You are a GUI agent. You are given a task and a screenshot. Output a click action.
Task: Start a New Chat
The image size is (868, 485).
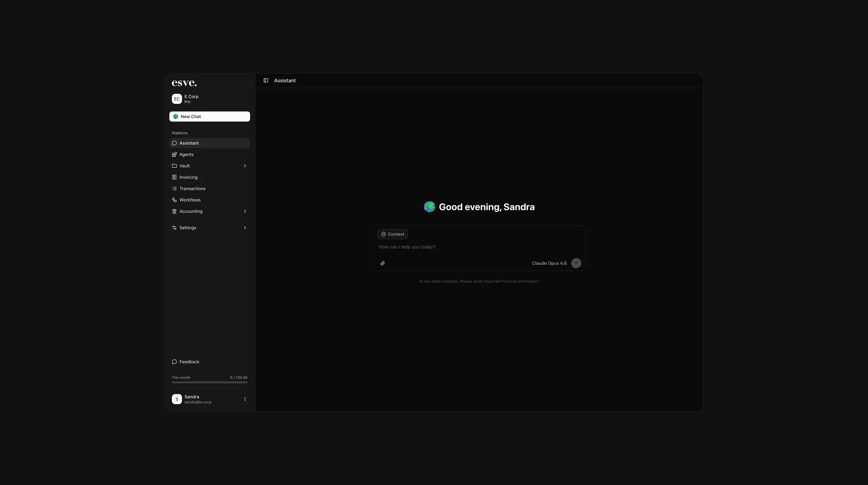[x=209, y=117]
